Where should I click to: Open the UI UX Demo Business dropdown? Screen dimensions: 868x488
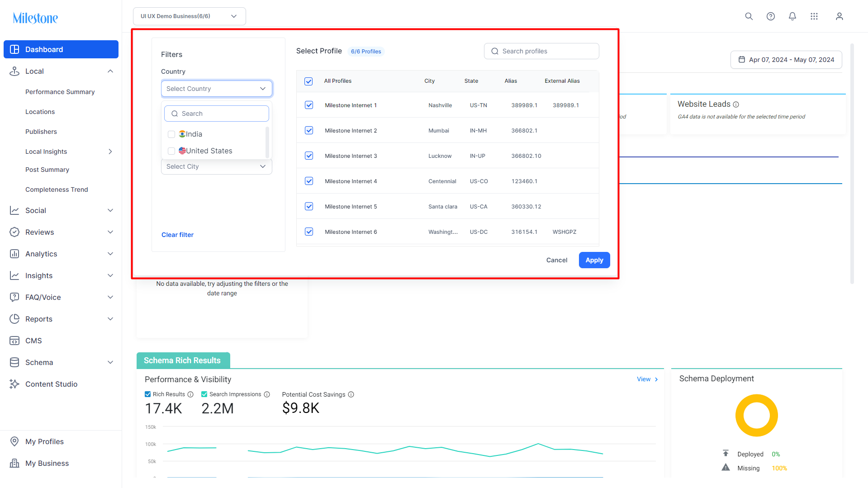[190, 16]
